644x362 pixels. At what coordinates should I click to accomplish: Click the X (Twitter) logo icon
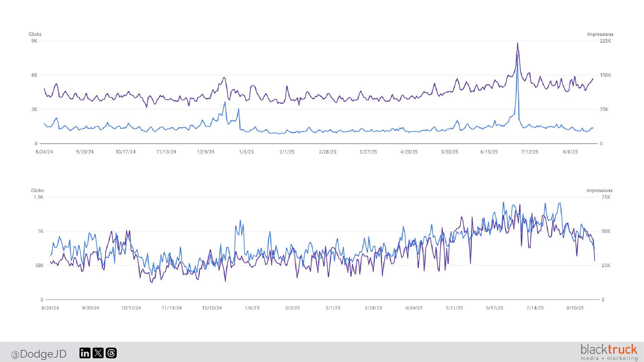point(98,353)
